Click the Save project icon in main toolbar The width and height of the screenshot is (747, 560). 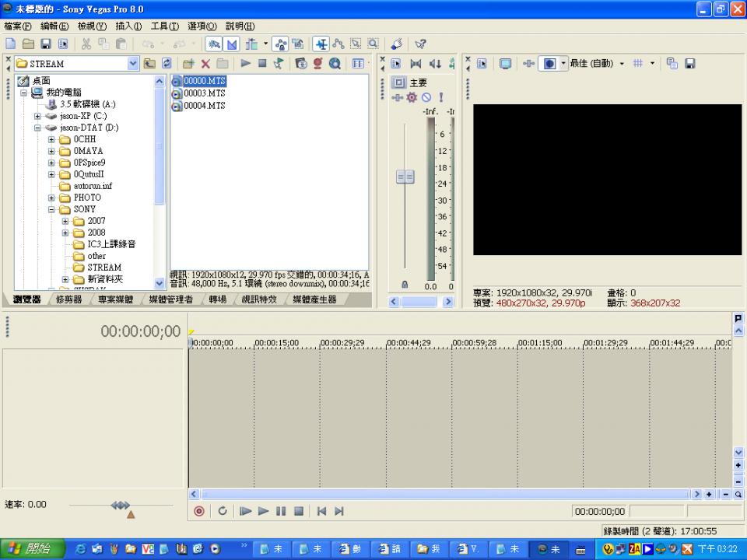[46, 44]
